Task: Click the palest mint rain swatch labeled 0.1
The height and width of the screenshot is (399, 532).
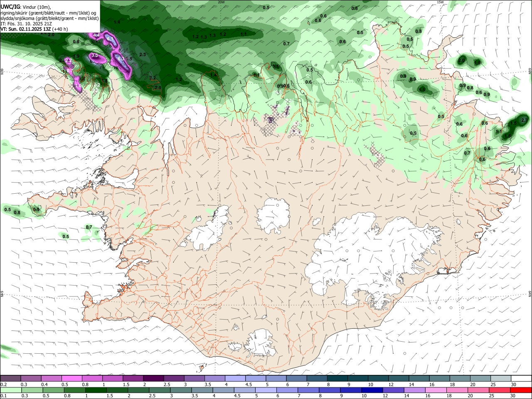Action: (11, 390)
